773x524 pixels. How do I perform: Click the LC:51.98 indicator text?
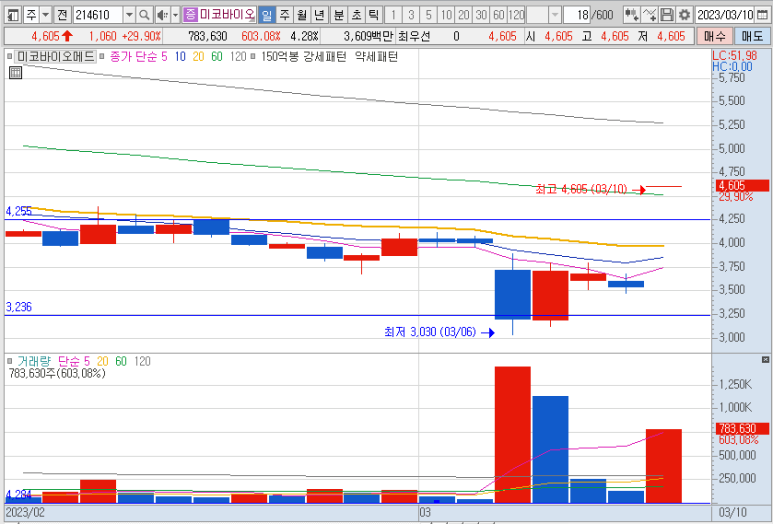pos(735,56)
